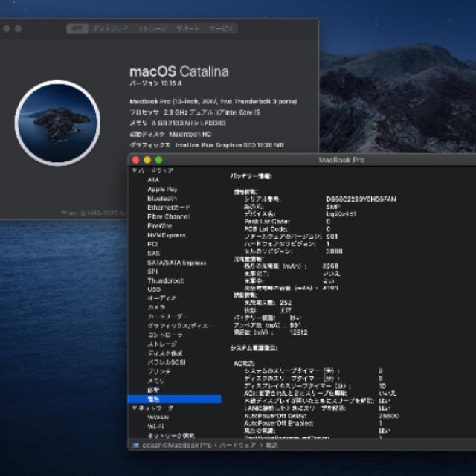The width and height of the screenshot is (476, 476).
Task: Click the バッテリー情報 heading
Action: tap(251, 176)
